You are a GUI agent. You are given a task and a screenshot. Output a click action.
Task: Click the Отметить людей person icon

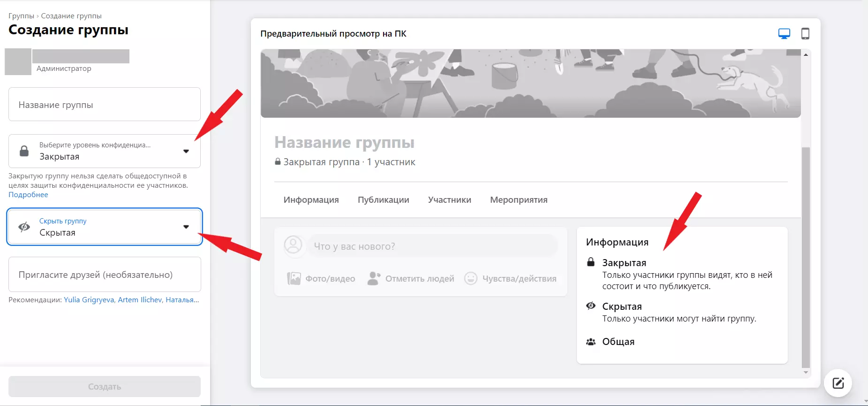[x=374, y=278]
